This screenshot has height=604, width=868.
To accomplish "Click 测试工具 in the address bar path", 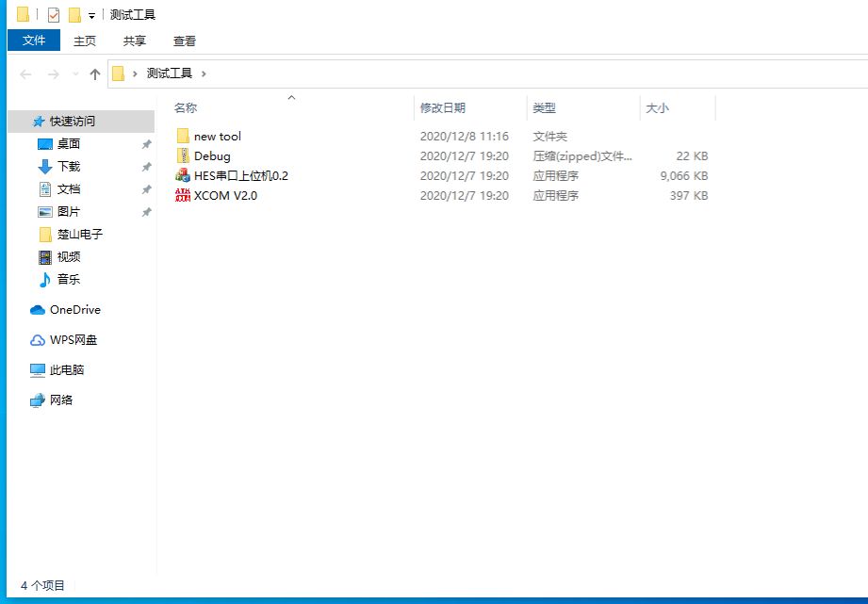I will 170,73.
